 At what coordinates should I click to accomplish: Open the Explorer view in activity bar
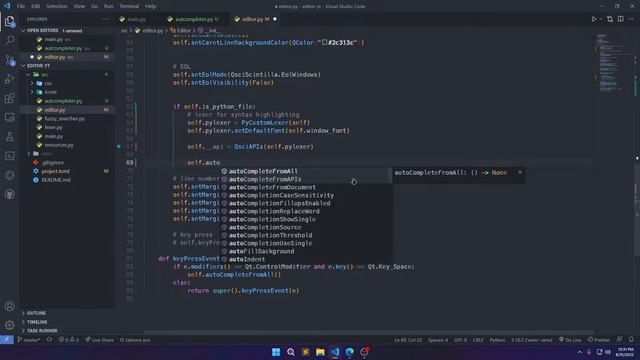coord(9,21)
